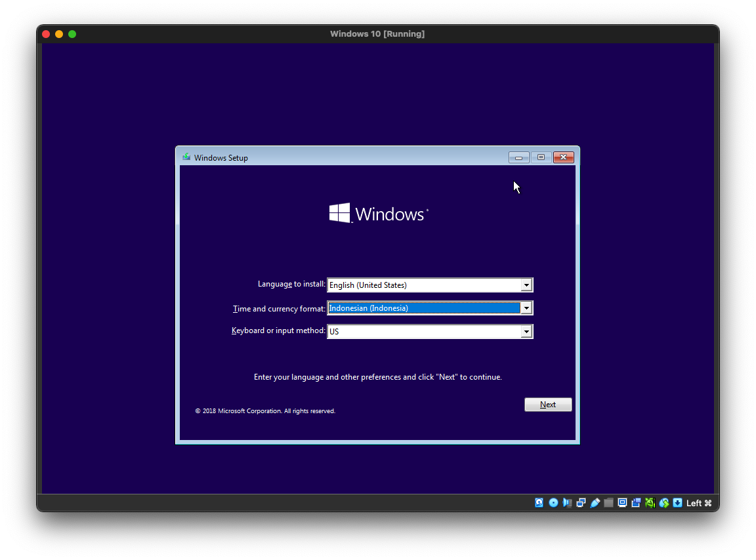Click the network adapters status icon
756x560 pixels.
[581, 503]
